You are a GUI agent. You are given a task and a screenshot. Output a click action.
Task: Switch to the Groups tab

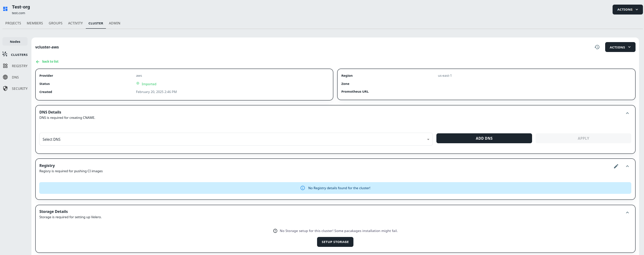tap(55, 23)
